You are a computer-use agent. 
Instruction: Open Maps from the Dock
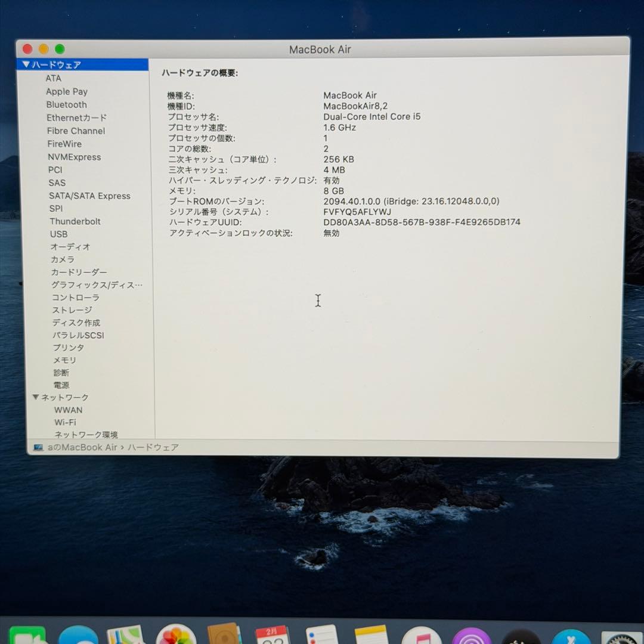point(125,635)
